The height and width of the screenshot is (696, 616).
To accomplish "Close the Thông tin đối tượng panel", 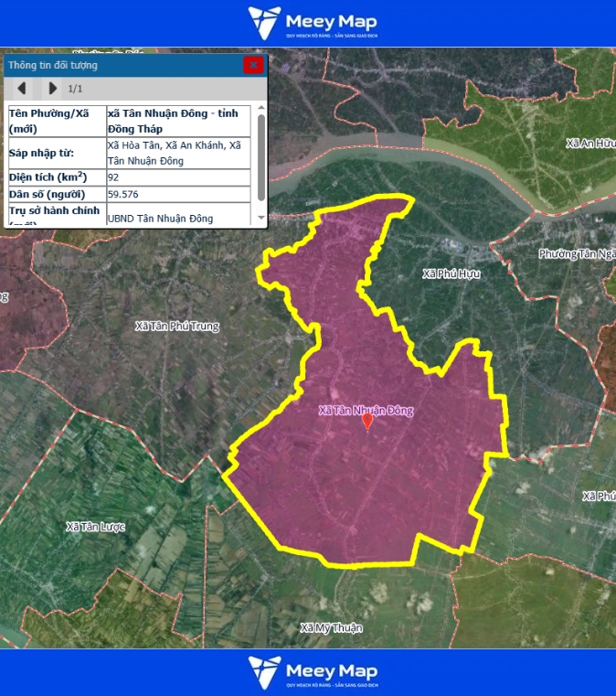I will click(253, 65).
